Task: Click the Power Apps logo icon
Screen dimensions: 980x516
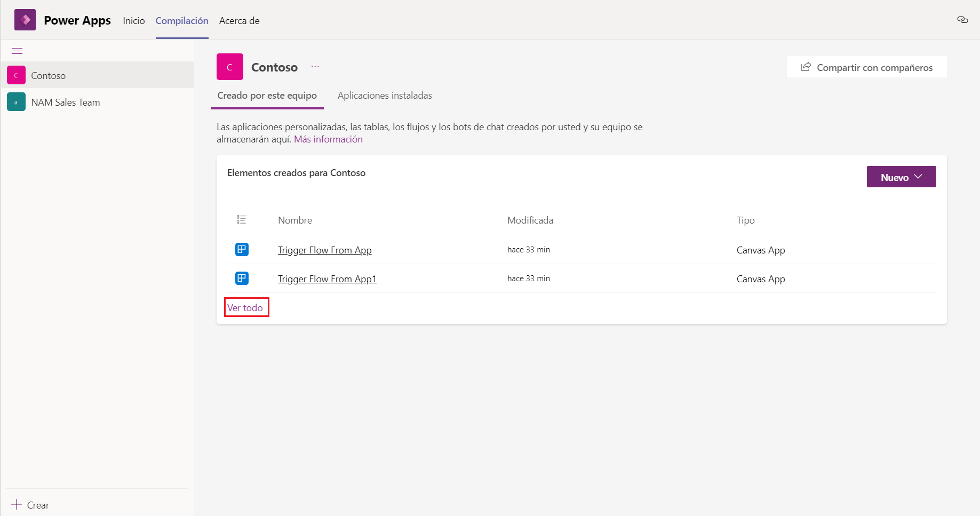Action: pyautogui.click(x=25, y=20)
